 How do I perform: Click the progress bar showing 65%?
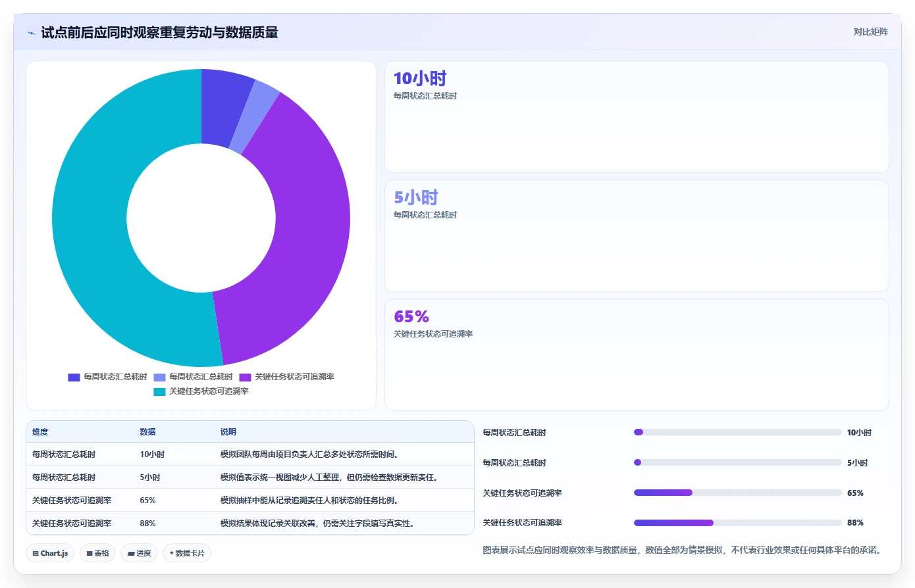(x=737, y=493)
